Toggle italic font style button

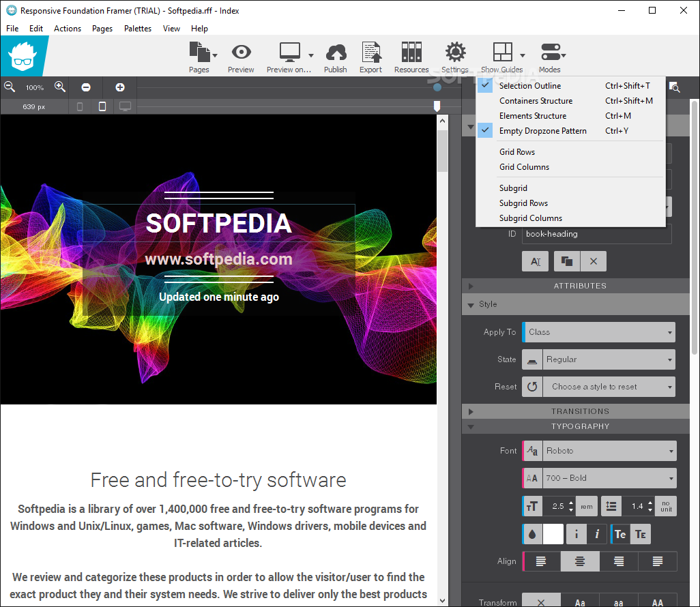click(x=597, y=534)
